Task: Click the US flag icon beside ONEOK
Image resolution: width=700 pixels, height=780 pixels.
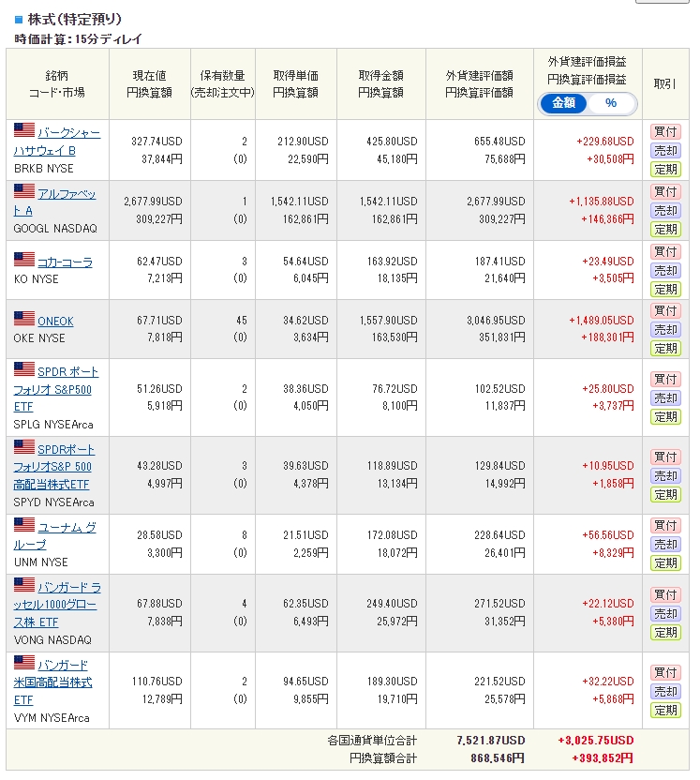Action: click(24, 320)
